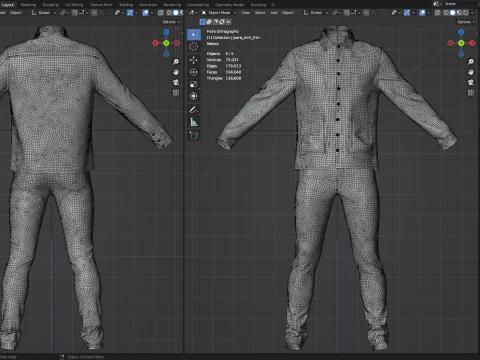Switch to the UV Editing workspace tab

pyautogui.click(x=74, y=5)
